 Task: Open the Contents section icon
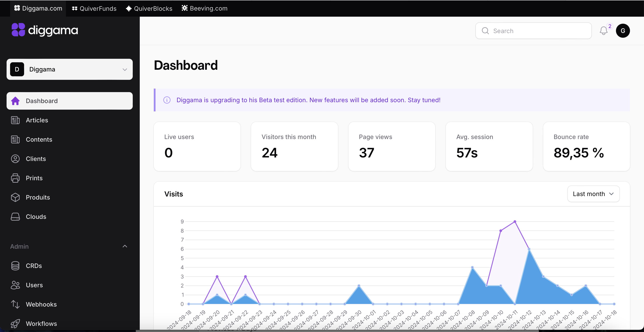coord(15,139)
